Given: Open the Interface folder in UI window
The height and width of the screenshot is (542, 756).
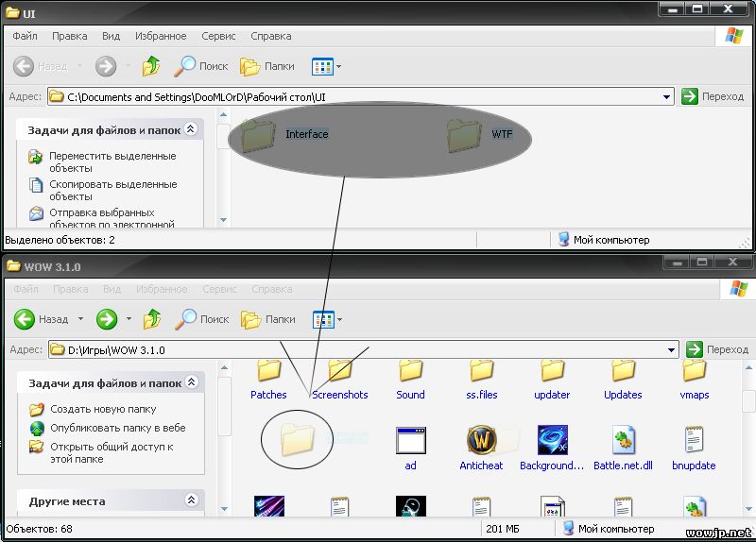Looking at the screenshot, I should click(x=258, y=134).
